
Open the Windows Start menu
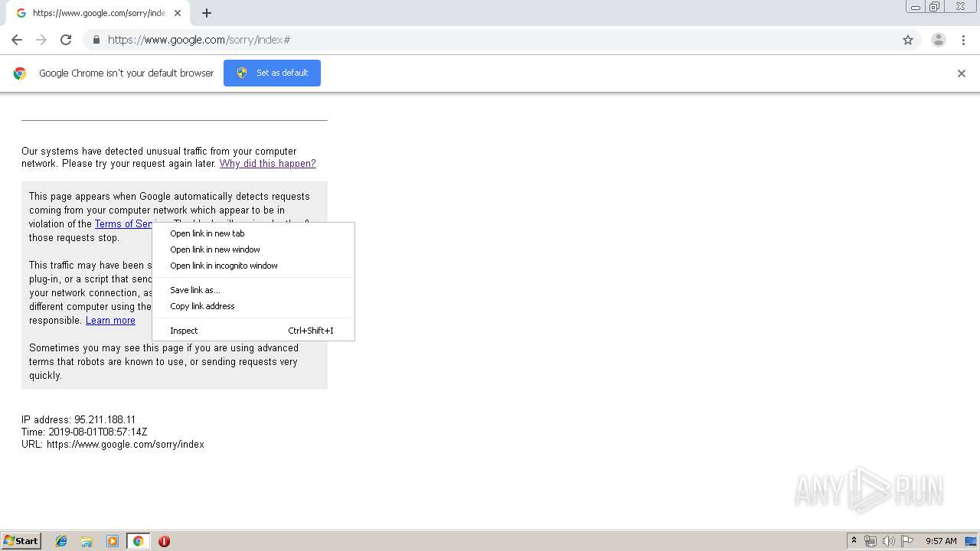tap(21, 541)
